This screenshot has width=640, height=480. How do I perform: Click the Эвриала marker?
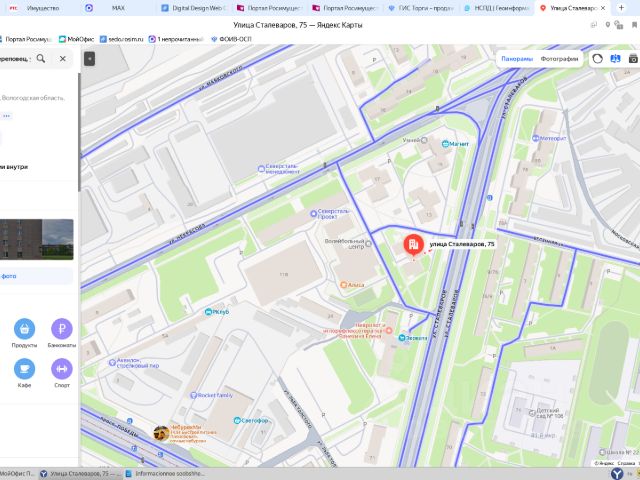402,338
